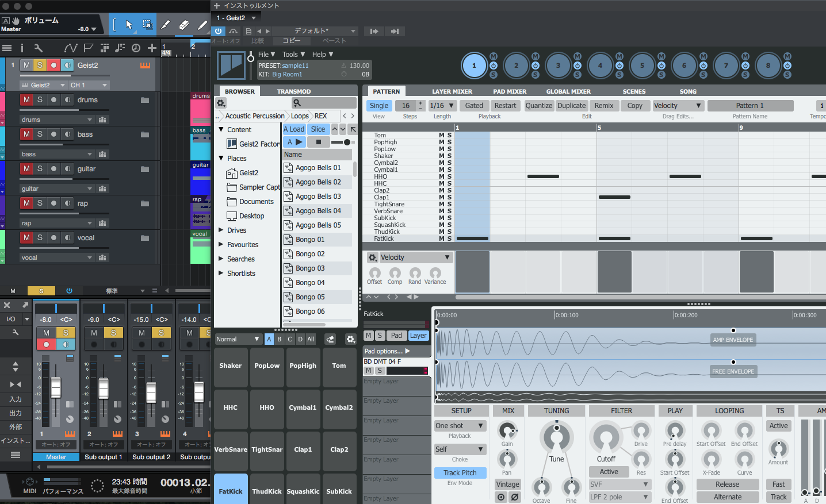Screen dimensions: 826x504
Task: Adjust the Master channel fader
Action: pos(56,388)
